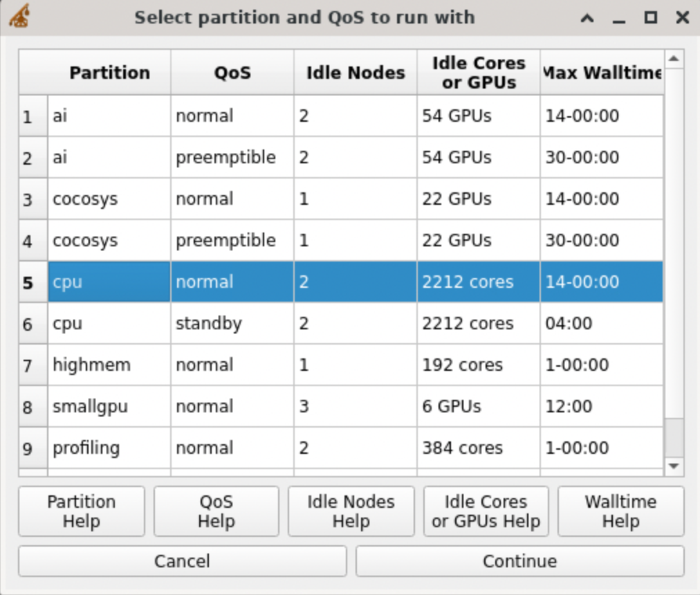700x595 pixels.
Task: Shade window using the up-arrow title bar icon
Action: (x=587, y=18)
